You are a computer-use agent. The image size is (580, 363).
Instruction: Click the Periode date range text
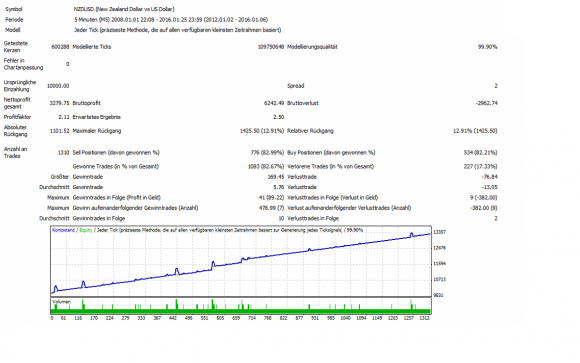coord(171,20)
